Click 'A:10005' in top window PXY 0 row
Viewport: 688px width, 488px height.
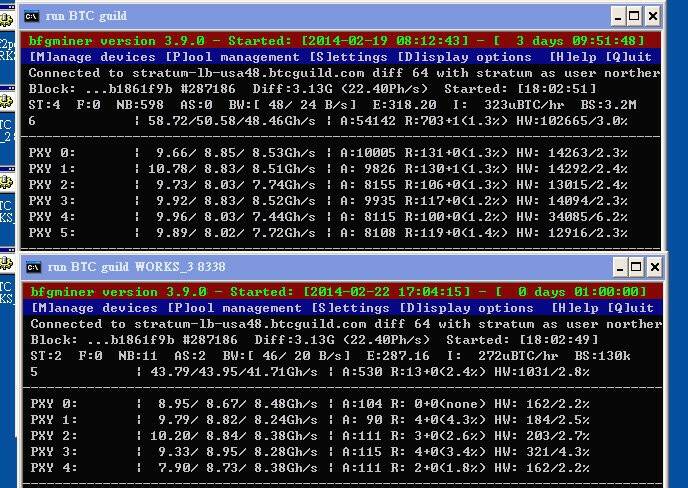368,153
